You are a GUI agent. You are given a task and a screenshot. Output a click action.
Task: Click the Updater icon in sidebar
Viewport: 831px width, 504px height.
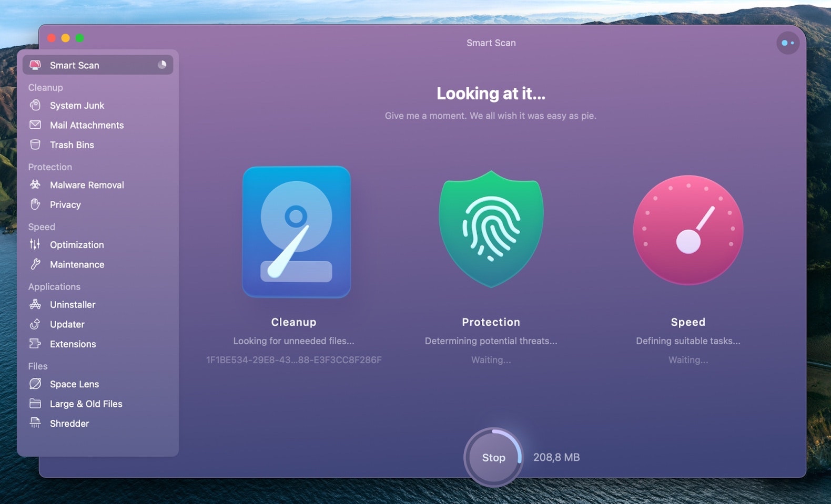pyautogui.click(x=35, y=324)
